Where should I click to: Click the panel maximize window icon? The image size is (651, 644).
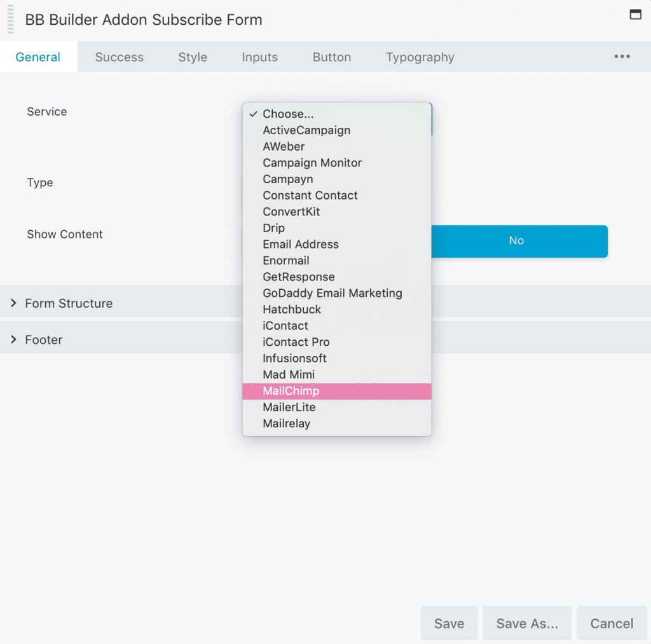(635, 15)
